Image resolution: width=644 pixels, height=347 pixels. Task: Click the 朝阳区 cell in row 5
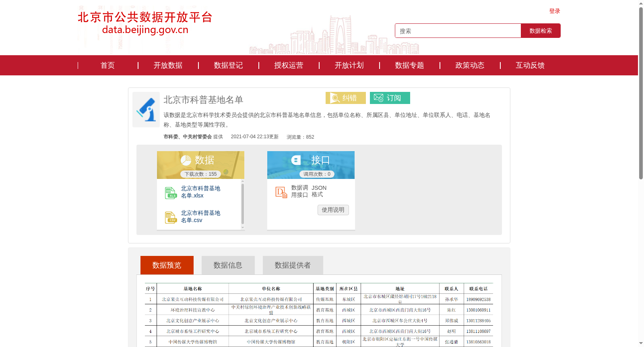coord(349,342)
